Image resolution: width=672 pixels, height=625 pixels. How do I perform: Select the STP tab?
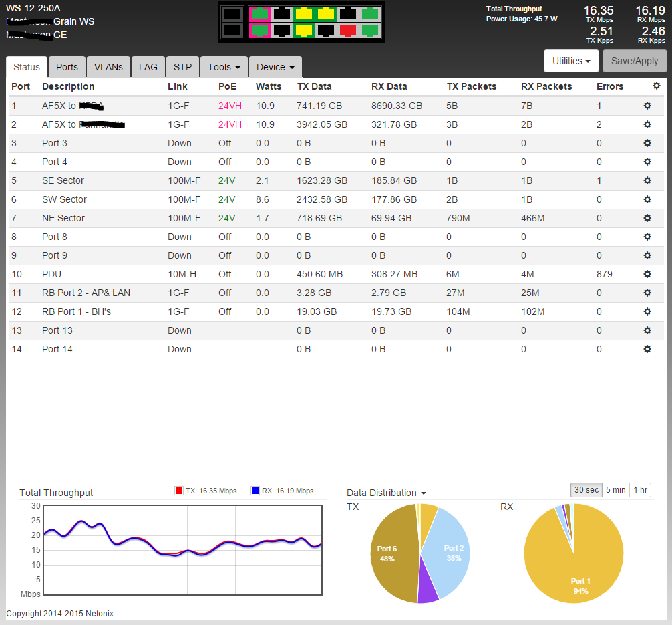182,67
